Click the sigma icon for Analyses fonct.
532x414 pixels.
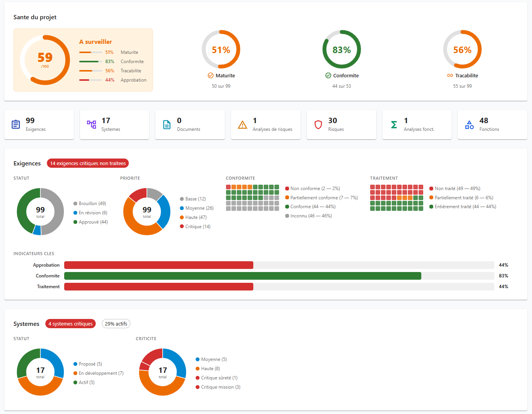(394, 124)
